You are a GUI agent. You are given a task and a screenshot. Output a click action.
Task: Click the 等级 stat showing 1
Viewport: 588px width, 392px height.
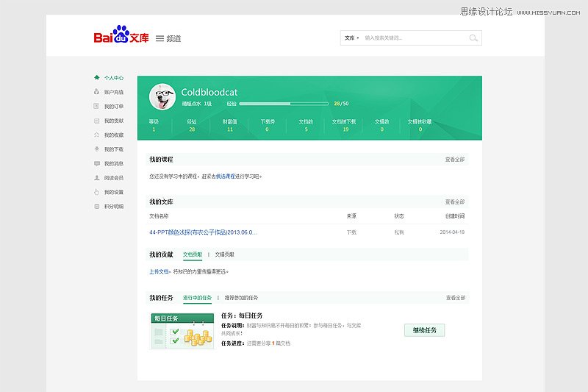pyautogui.click(x=154, y=125)
